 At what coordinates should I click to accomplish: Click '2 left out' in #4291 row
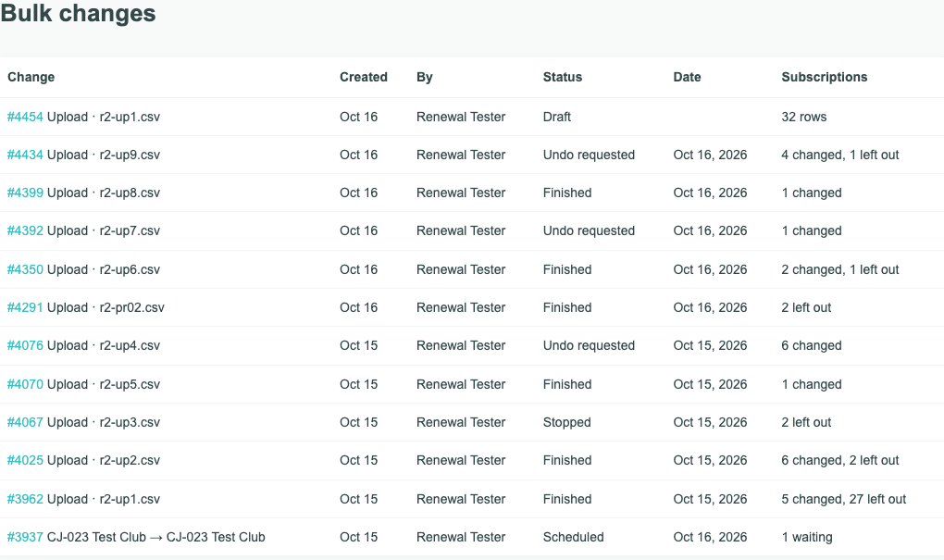tap(806, 307)
